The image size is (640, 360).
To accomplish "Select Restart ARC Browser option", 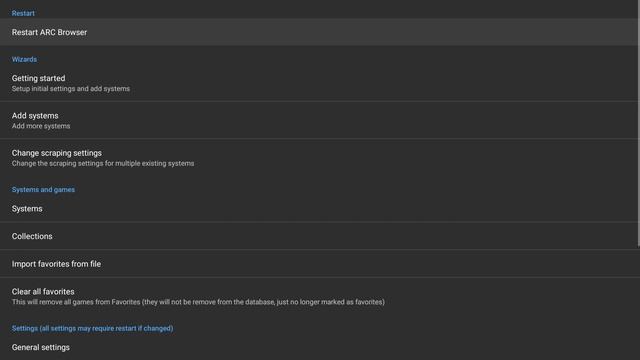I will click(319, 32).
